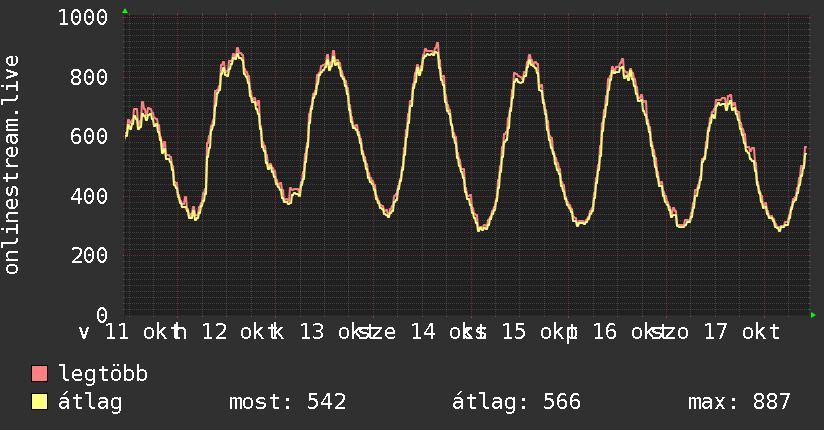Click the green arrow at top of y-axis
This screenshot has height=430, width=824.
click(125, 11)
